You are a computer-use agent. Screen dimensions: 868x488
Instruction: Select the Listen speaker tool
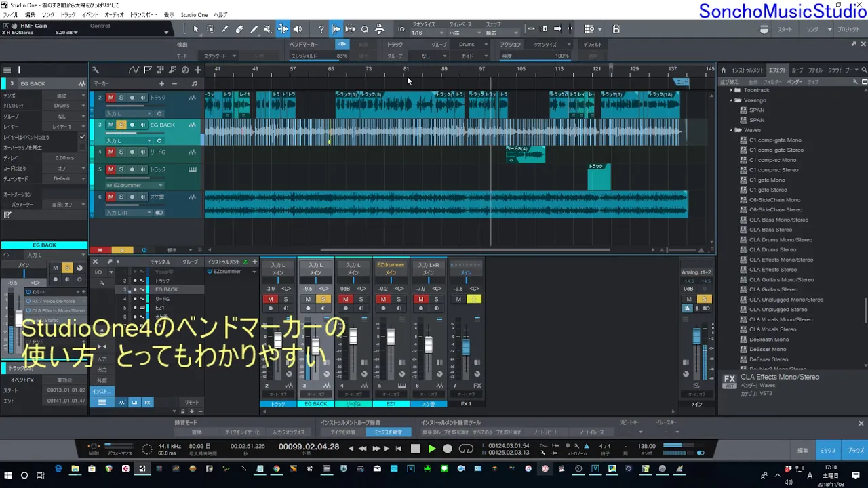pyautogui.click(x=297, y=29)
